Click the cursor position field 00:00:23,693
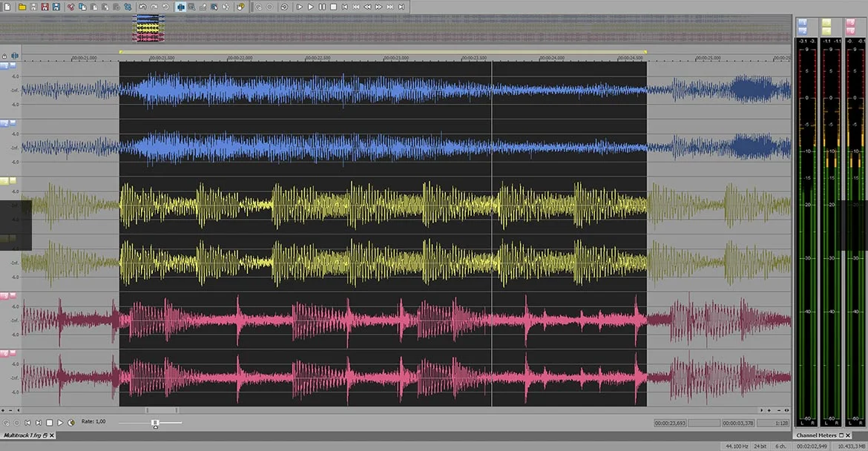868x451 pixels. (671, 424)
